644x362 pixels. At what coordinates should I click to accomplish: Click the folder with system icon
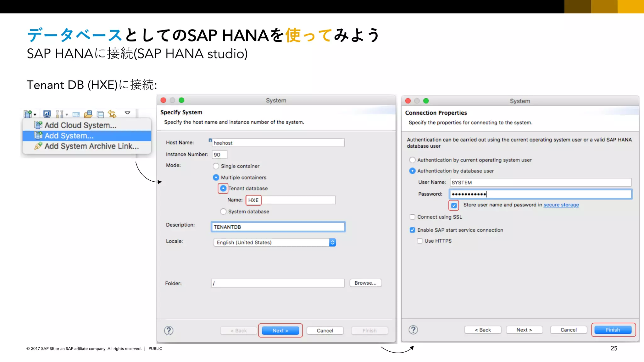[x=88, y=114]
